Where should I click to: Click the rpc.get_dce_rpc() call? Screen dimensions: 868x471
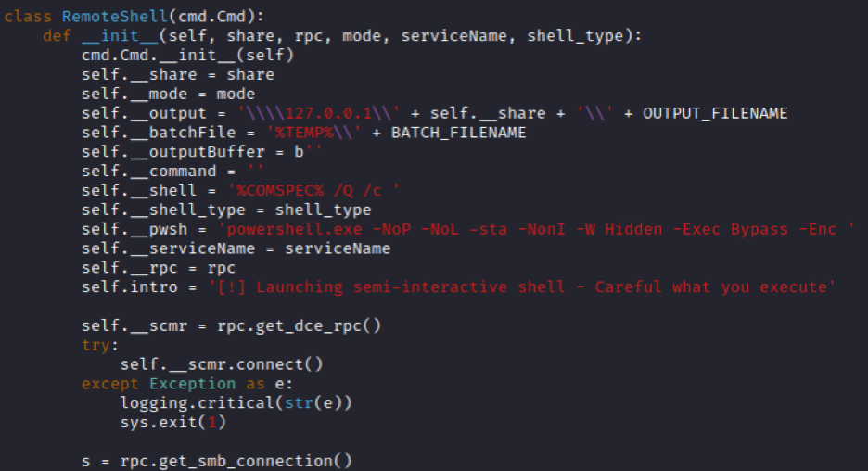[299, 326]
